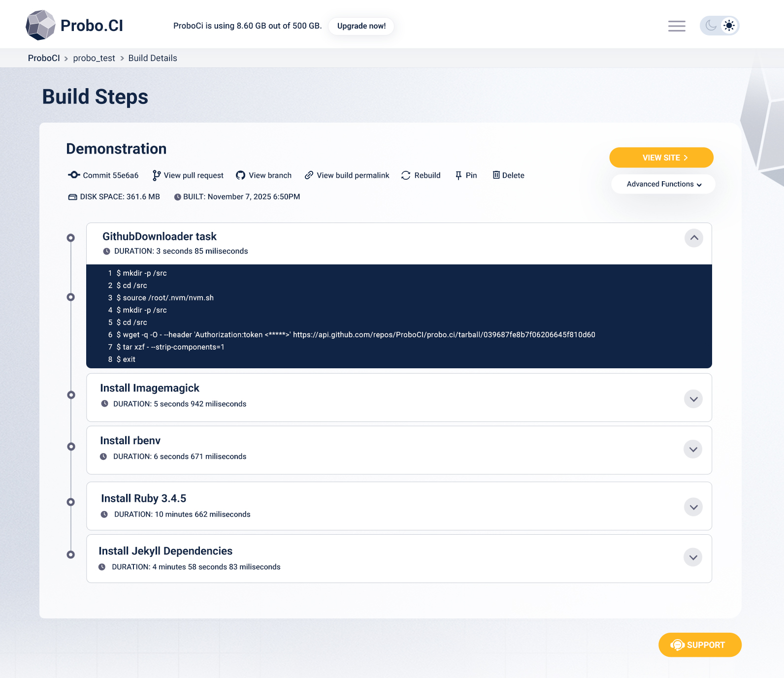The width and height of the screenshot is (784, 678).
Task: Click the Install Jekyll Dependencies timeline marker
Action: tap(71, 555)
